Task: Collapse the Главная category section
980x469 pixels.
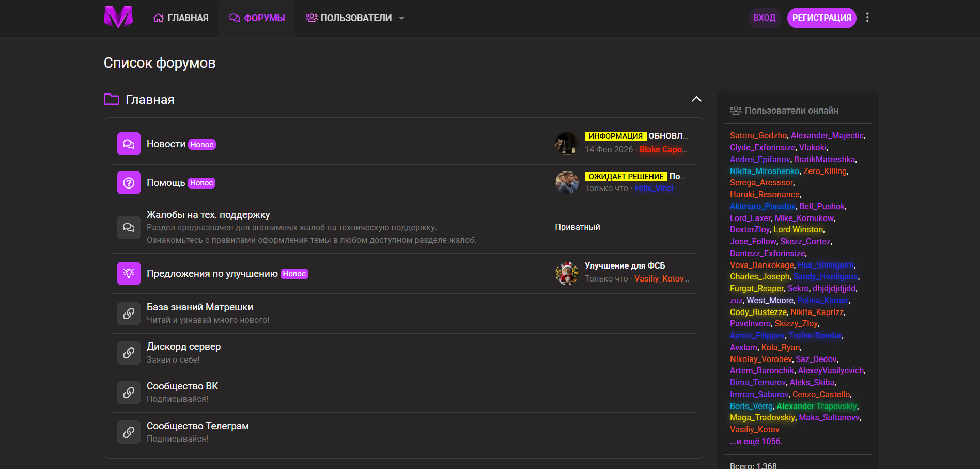Action: pyautogui.click(x=696, y=99)
